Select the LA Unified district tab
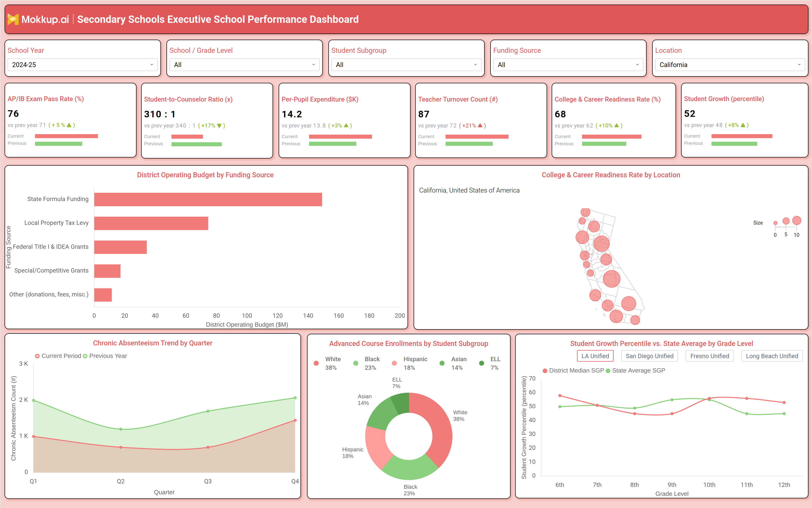The image size is (812, 508). pyautogui.click(x=595, y=356)
